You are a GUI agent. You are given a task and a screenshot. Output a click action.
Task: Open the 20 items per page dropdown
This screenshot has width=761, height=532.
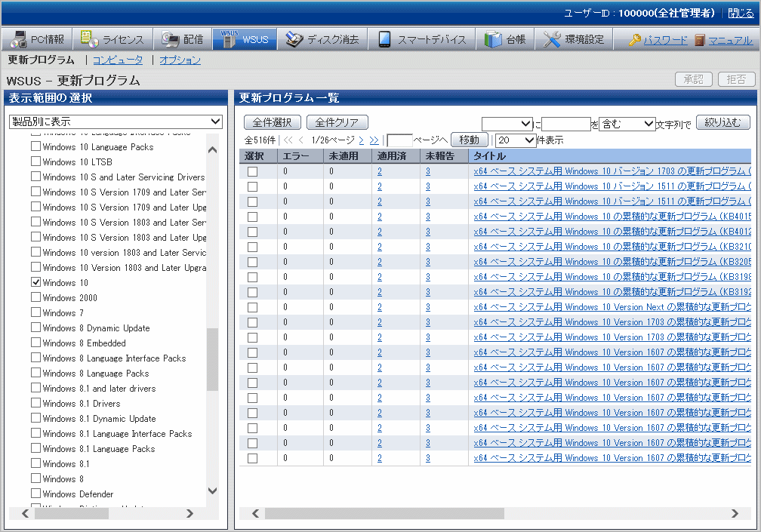click(516, 140)
